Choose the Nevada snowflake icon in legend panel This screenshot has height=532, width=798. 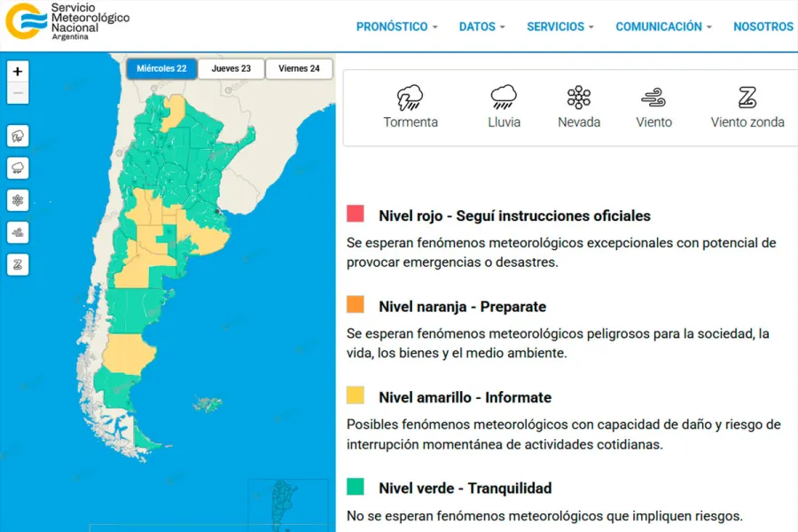pyautogui.click(x=579, y=98)
